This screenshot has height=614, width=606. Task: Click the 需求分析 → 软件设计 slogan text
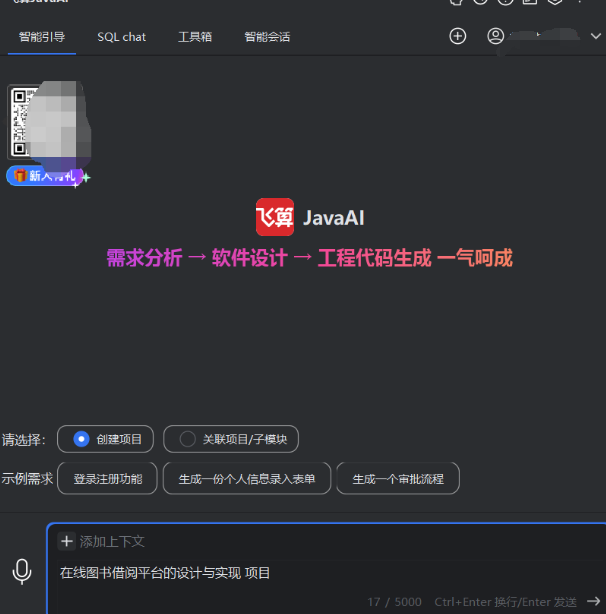coord(197,258)
